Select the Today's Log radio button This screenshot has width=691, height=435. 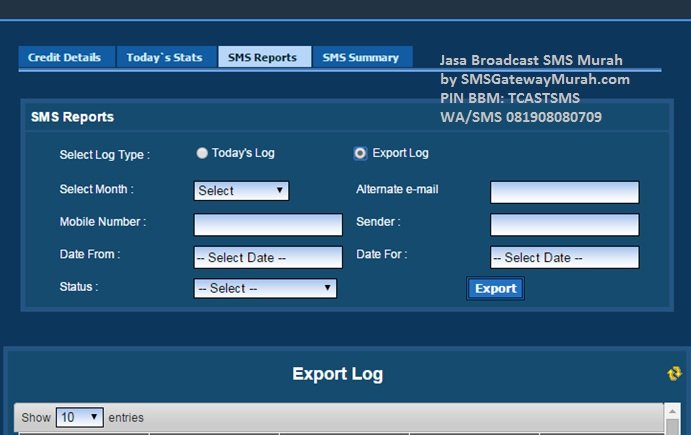click(202, 153)
